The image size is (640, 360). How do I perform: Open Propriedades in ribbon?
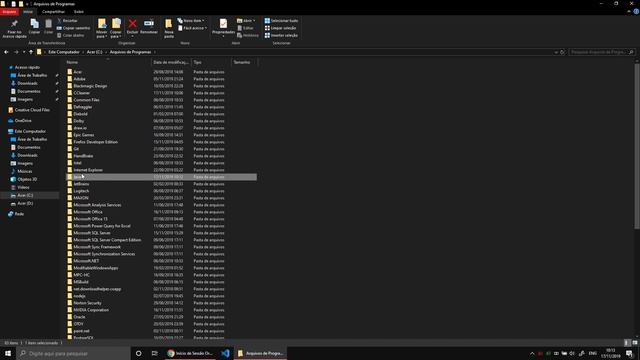point(223,28)
